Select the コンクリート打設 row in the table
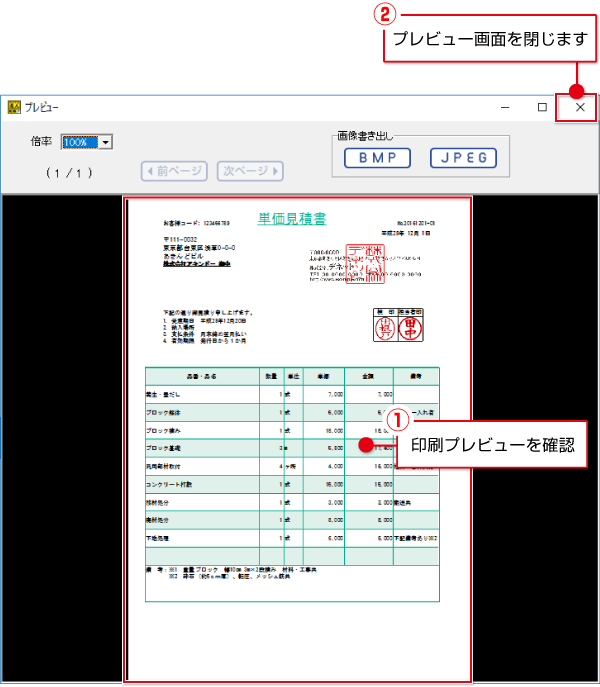600x687 pixels. pyautogui.click(x=170, y=483)
